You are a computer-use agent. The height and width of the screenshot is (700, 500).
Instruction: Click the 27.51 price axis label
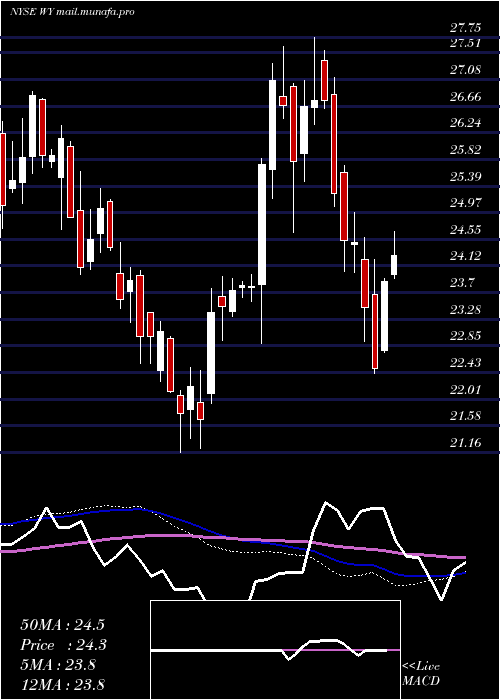point(465,43)
